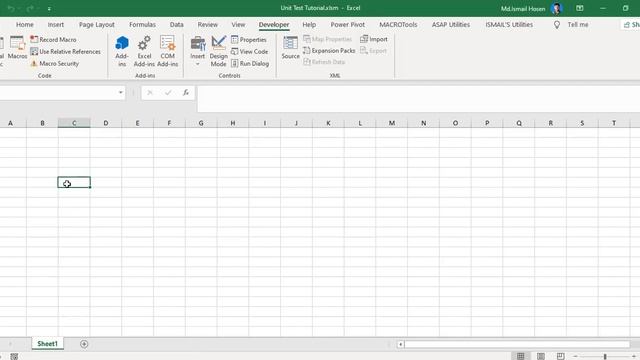Toggle Design Mode

coord(218,51)
